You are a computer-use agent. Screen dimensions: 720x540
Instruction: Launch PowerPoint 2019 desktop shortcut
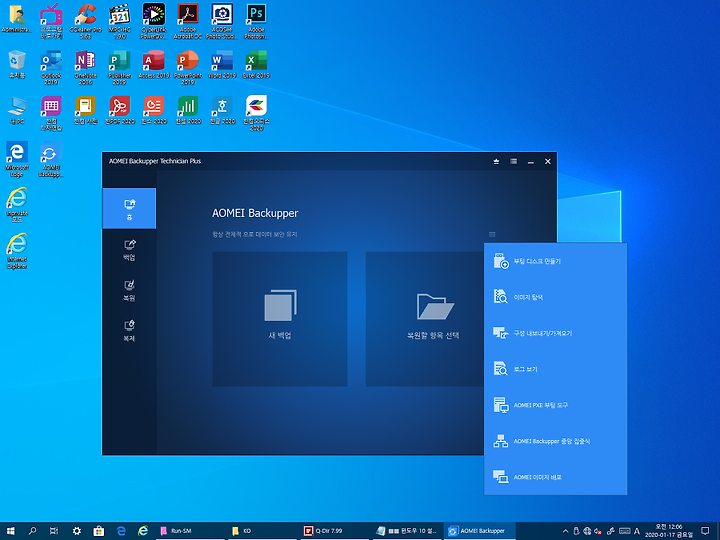188,68
